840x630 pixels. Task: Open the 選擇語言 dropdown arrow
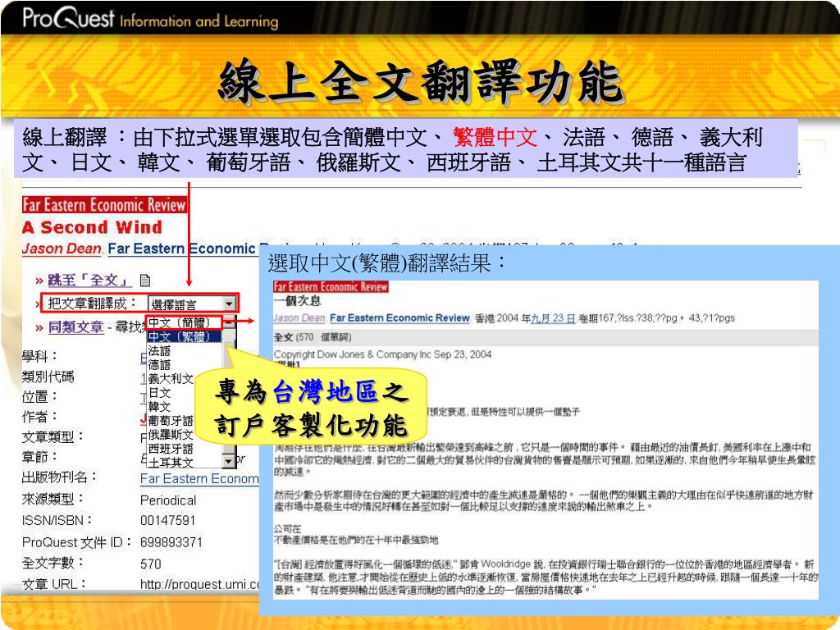click(x=229, y=304)
